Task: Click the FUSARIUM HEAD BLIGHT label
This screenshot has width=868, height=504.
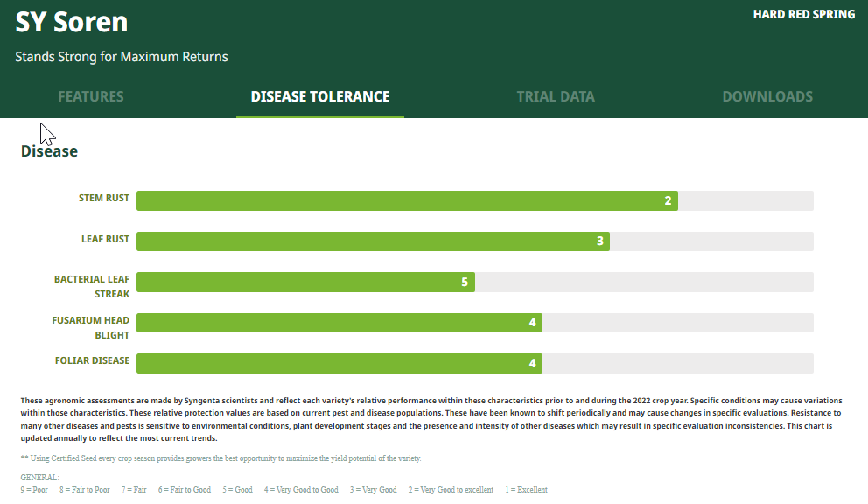Action: [90, 328]
